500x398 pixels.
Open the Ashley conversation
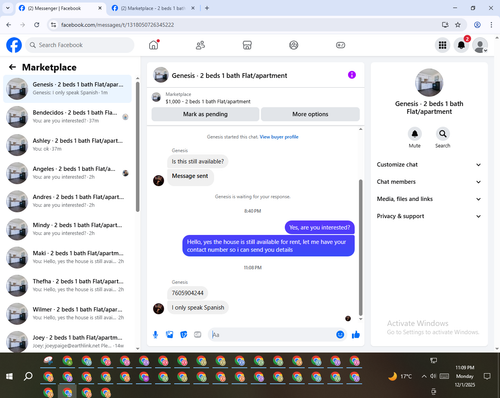click(67, 145)
